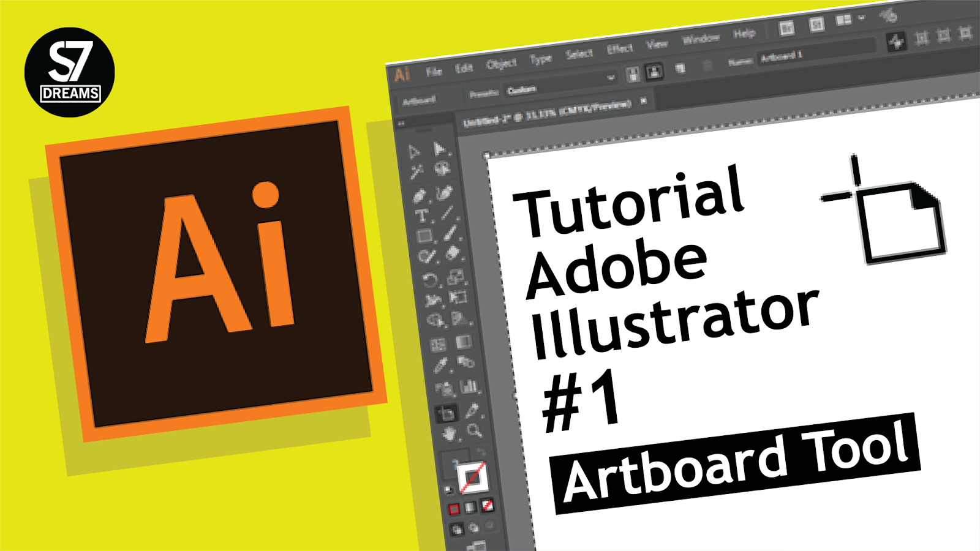Click the Delete Artboard trash button
Image resolution: width=980 pixels, height=551 pixels.
tap(706, 64)
